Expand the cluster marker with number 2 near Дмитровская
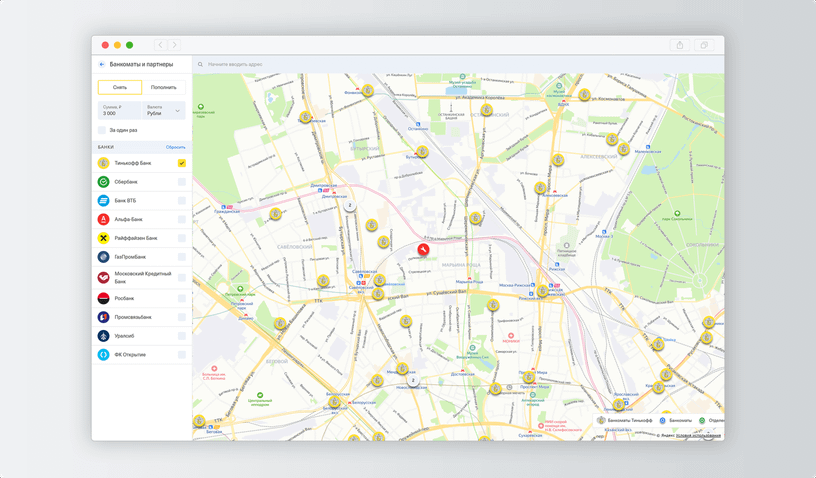The height and width of the screenshot is (478, 816). pyautogui.click(x=349, y=206)
